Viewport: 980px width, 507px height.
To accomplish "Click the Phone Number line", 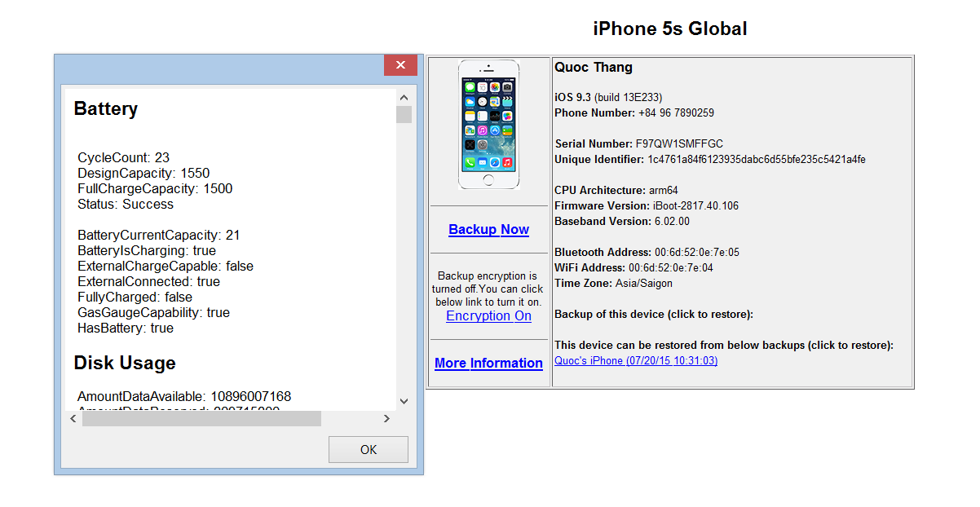I will (634, 112).
